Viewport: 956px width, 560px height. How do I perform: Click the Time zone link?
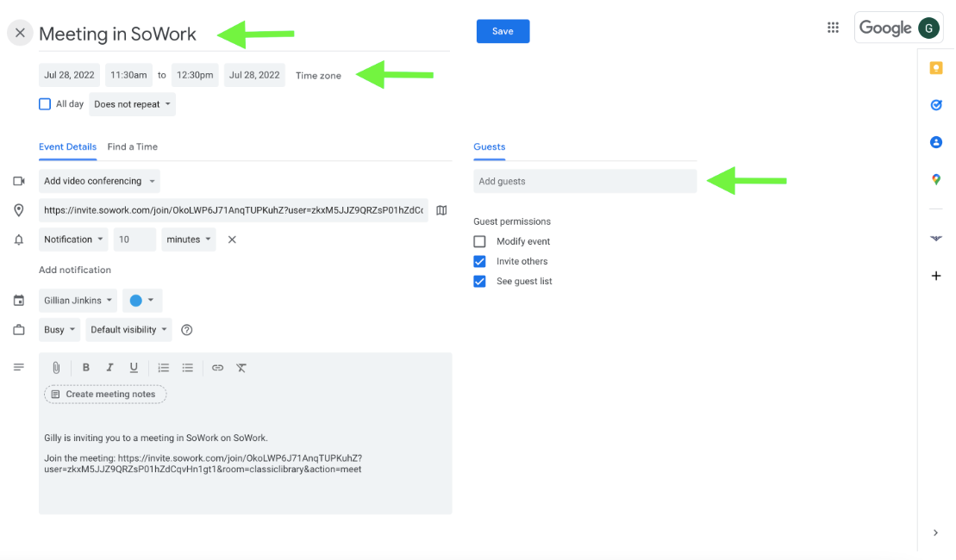point(318,76)
